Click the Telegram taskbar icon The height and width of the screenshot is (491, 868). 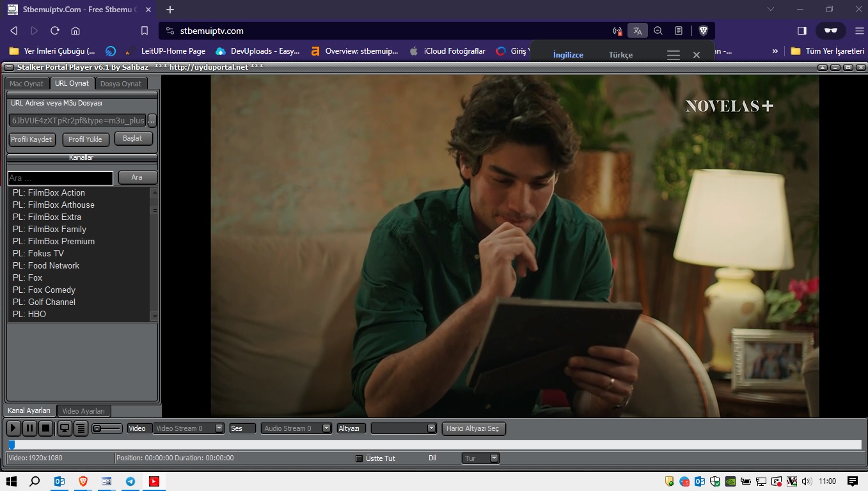click(x=130, y=481)
